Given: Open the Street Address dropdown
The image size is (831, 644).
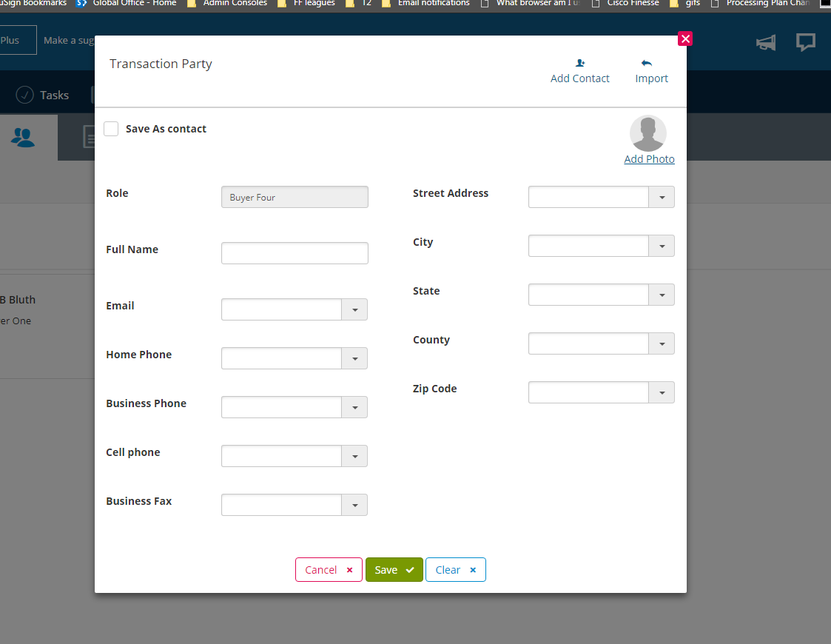Looking at the screenshot, I should click(x=662, y=197).
